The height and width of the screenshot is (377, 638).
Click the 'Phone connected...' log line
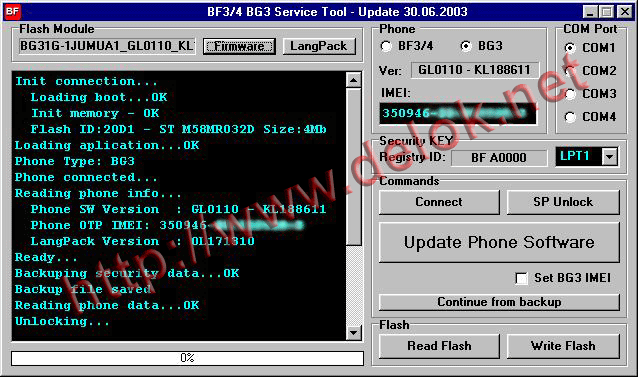[86, 177]
